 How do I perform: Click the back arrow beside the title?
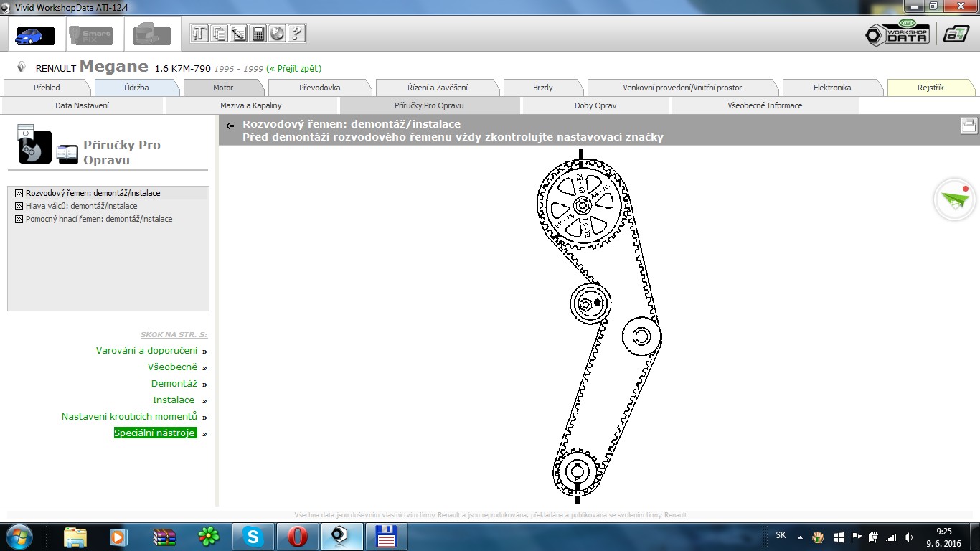(230, 126)
